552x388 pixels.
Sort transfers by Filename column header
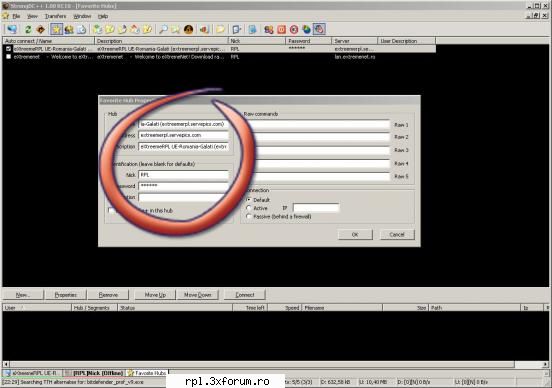[342, 308]
